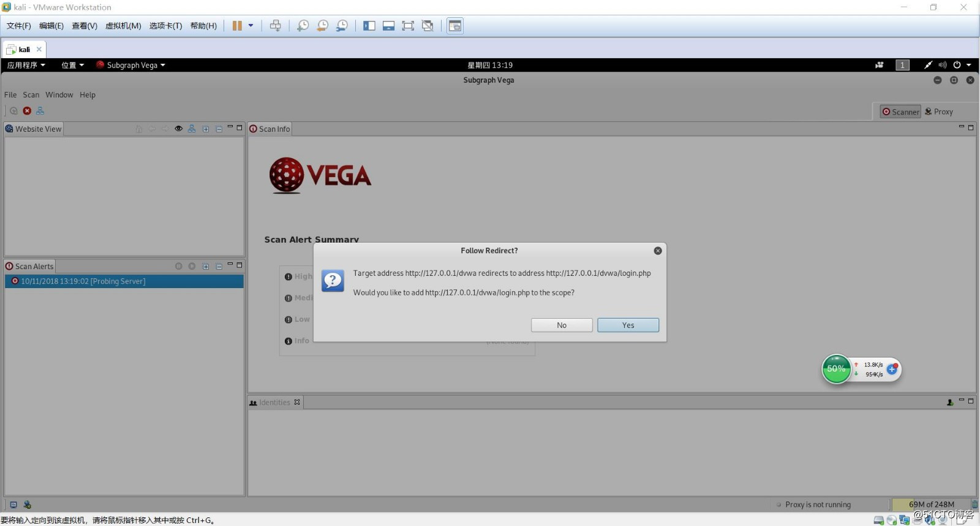Close the Follow Redirect dialog

click(658, 251)
